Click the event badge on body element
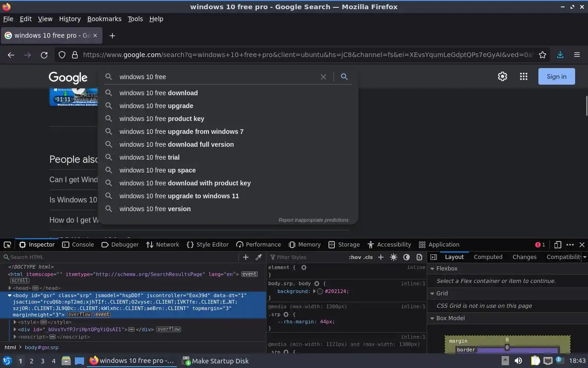The width and height of the screenshot is (588, 368). pos(102,315)
